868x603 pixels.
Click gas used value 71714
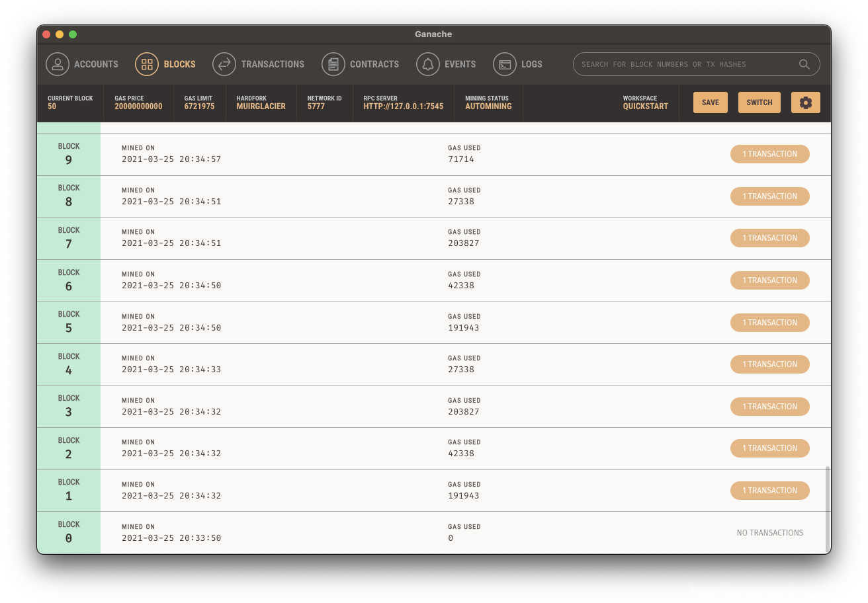461,159
